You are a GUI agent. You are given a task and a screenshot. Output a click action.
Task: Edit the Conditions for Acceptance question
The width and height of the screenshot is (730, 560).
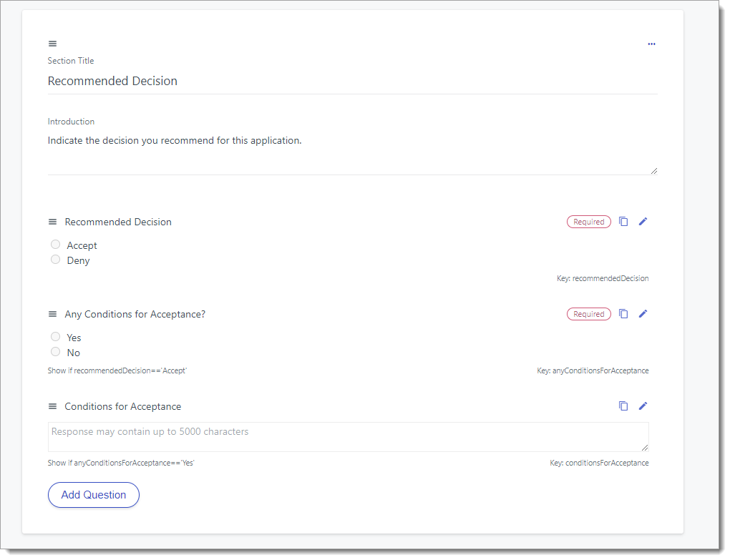(643, 406)
